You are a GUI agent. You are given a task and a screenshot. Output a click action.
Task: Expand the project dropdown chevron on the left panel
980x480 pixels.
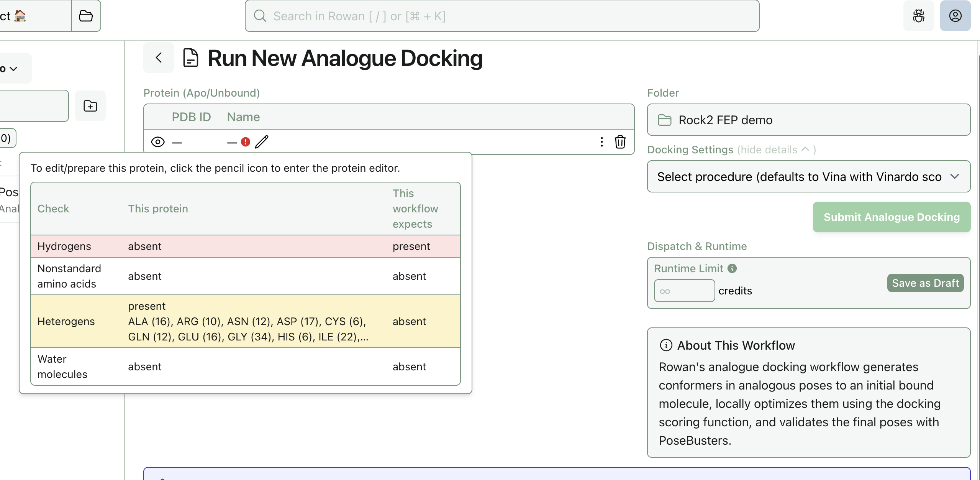13,68
